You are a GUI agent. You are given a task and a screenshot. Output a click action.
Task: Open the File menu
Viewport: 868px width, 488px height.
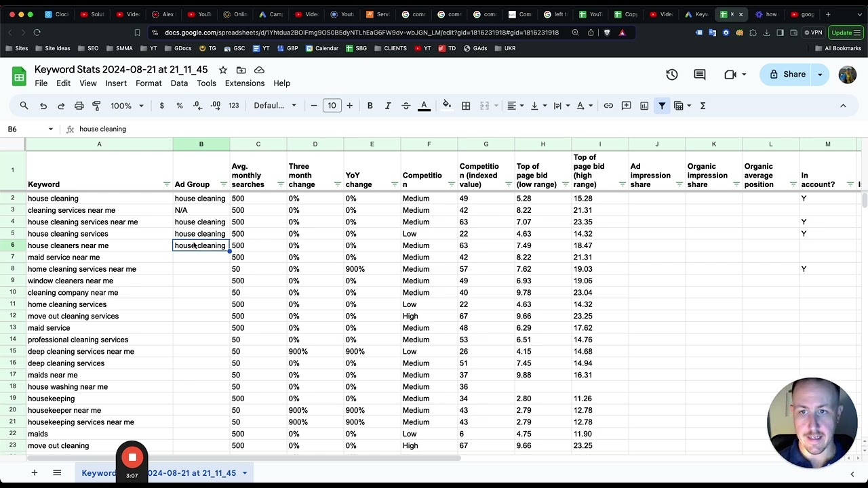tap(41, 83)
